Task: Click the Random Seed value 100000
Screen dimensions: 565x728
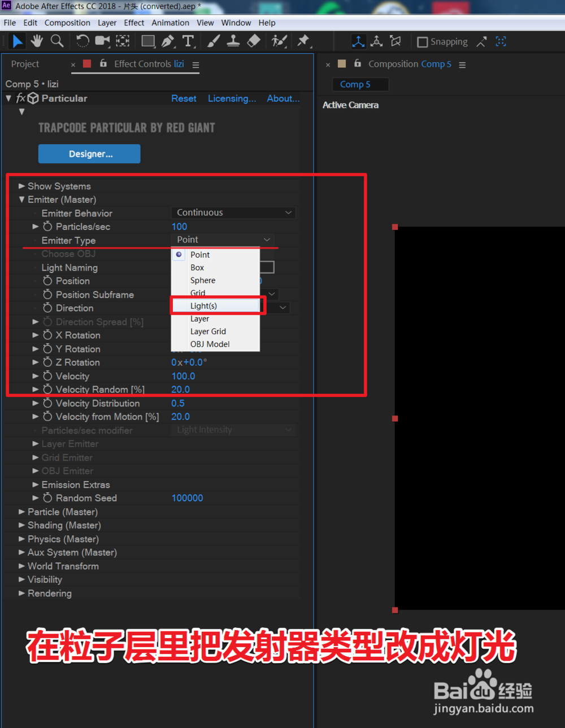Action: [x=187, y=498]
